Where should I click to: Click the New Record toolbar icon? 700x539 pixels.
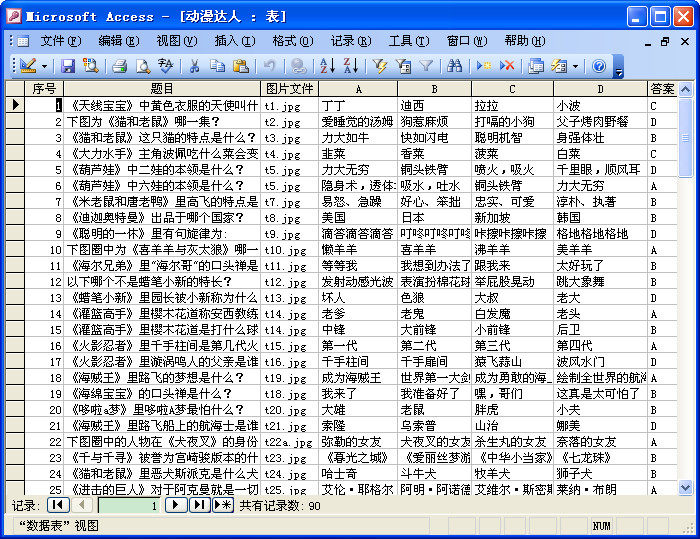[483, 66]
